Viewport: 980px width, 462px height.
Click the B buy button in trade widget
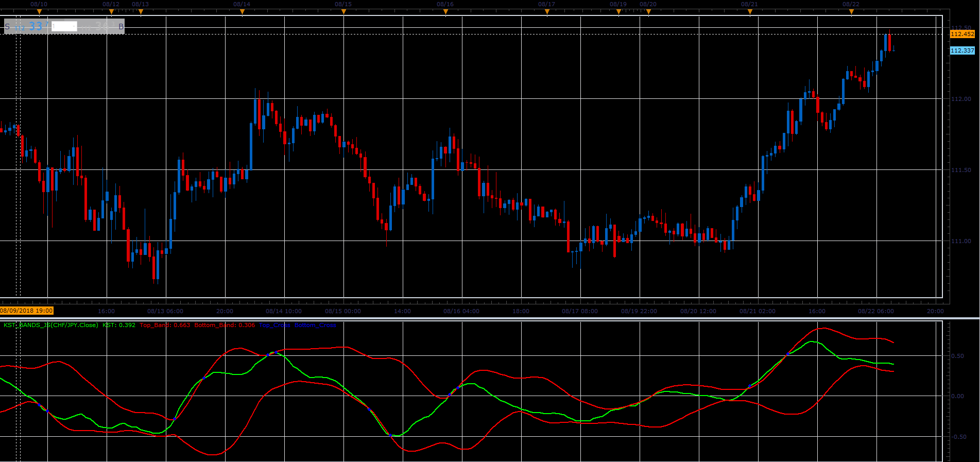tap(121, 27)
